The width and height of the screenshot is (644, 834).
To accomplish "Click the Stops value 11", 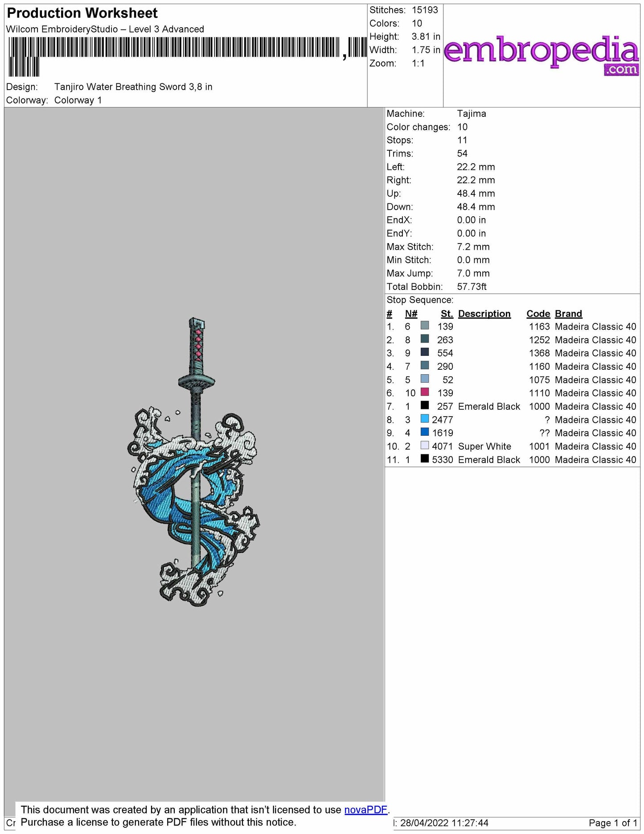I will click(x=462, y=140).
